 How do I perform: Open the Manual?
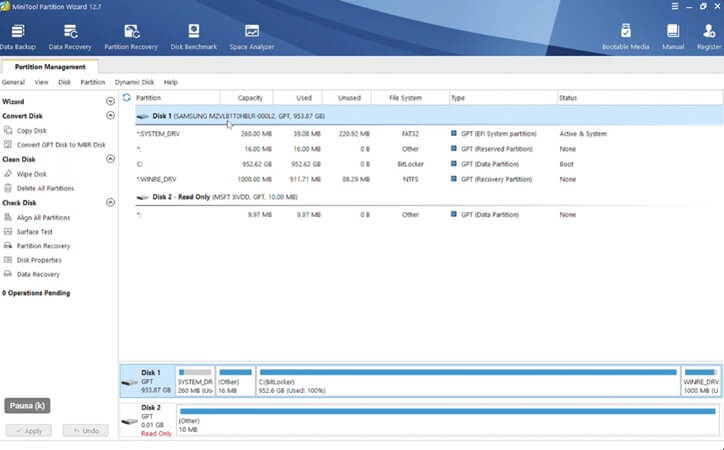pos(673,37)
